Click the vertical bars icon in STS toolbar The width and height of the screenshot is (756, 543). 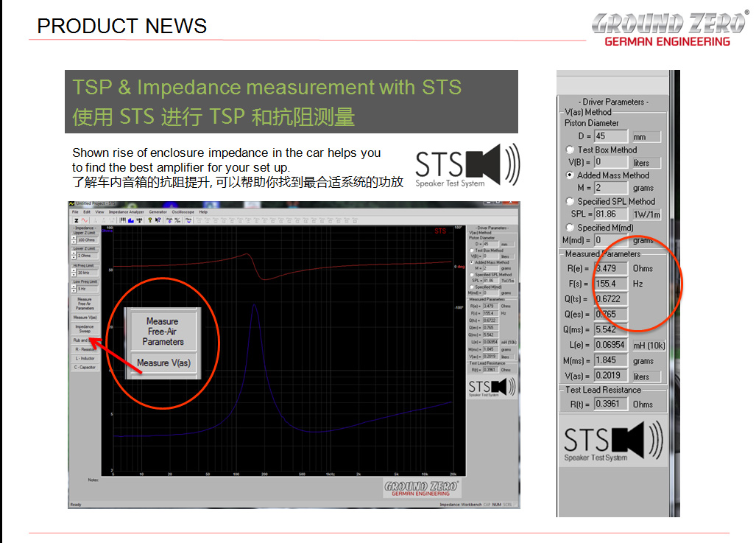(122, 220)
